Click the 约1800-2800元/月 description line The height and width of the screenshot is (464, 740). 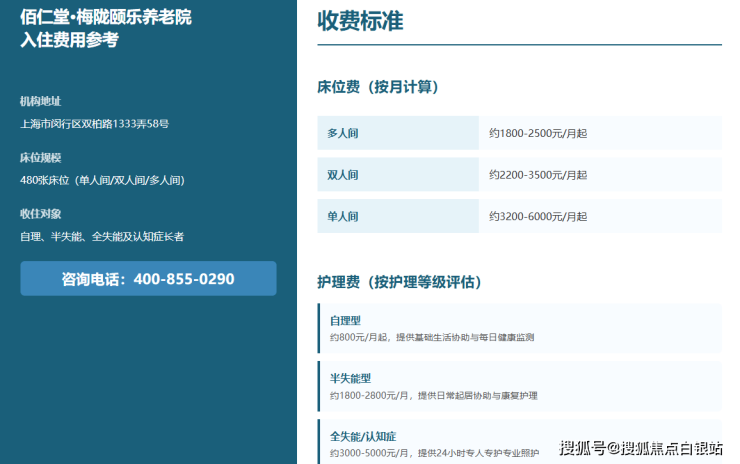pos(433,396)
